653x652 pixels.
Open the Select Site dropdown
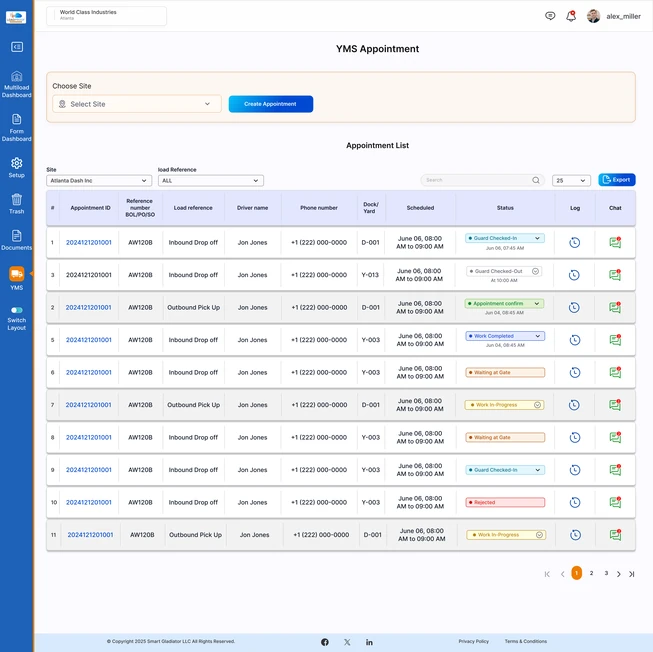pyautogui.click(x=137, y=104)
